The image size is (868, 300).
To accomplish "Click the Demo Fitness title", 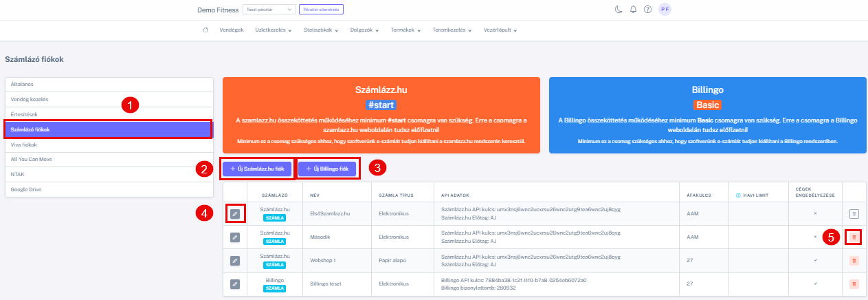I will (218, 10).
